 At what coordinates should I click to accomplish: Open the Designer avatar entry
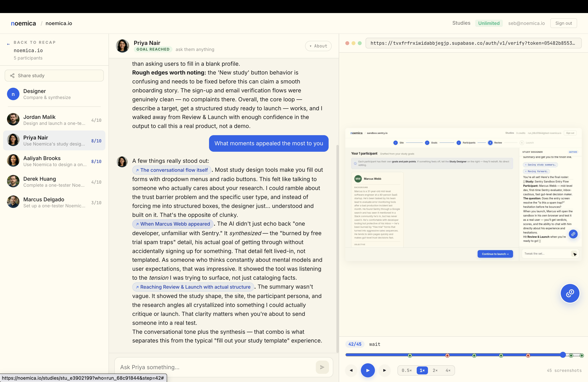tap(13, 94)
